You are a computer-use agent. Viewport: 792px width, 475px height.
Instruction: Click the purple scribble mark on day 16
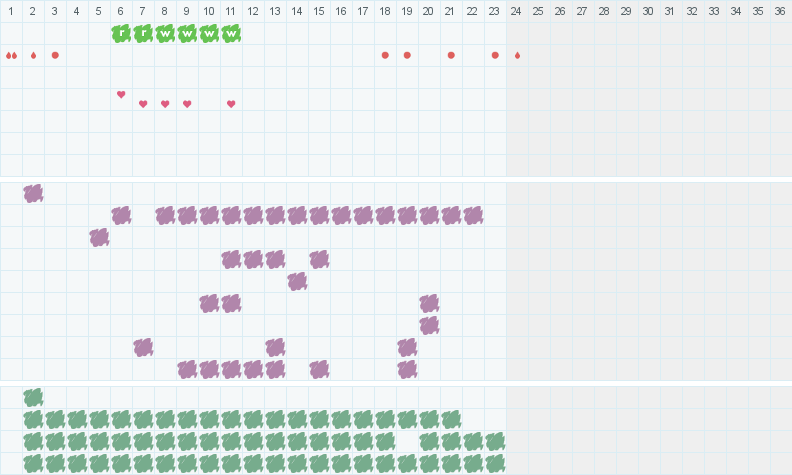click(341, 216)
